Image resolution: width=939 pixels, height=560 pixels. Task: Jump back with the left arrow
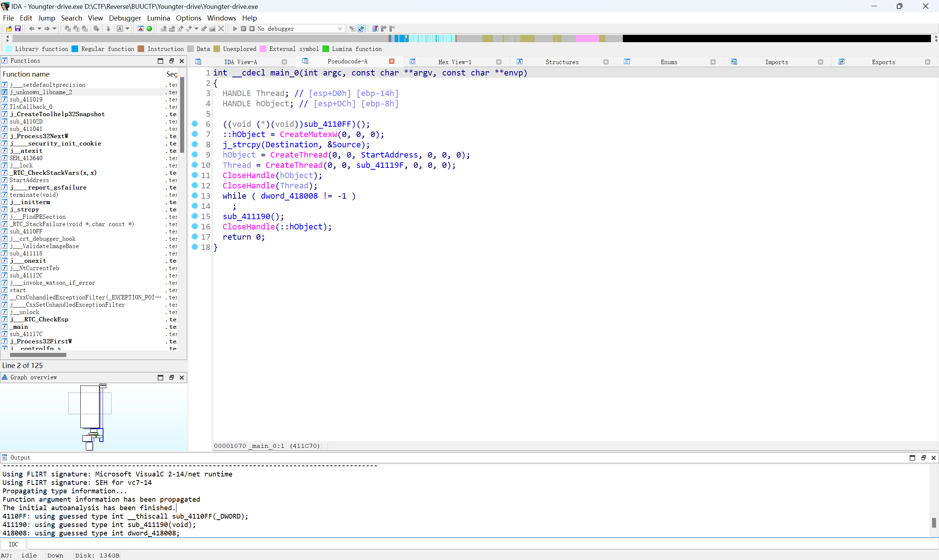pyautogui.click(x=32, y=29)
